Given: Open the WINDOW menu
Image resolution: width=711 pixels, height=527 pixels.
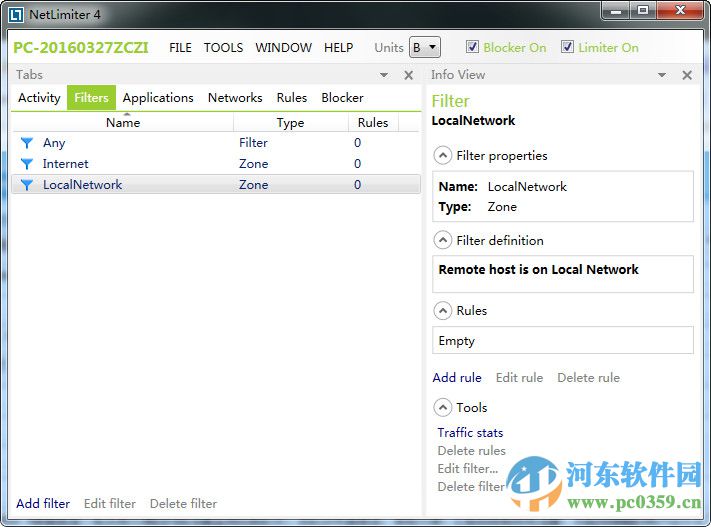Looking at the screenshot, I should tap(283, 48).
